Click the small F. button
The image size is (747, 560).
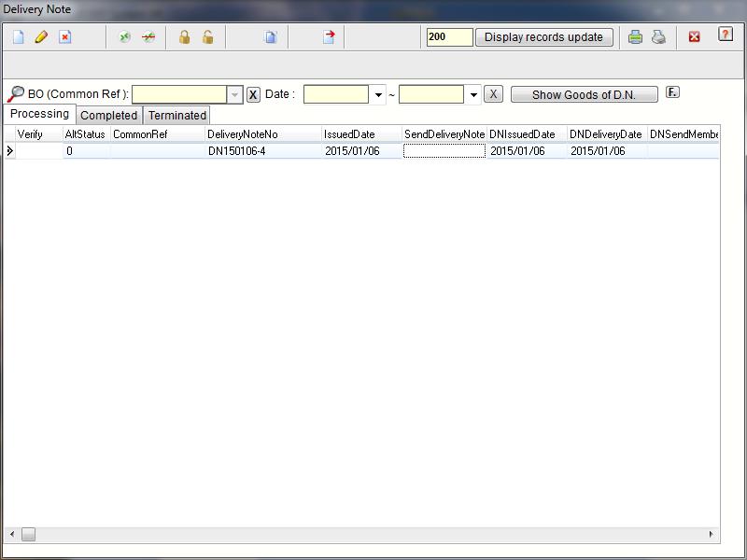tap(672, 91)
